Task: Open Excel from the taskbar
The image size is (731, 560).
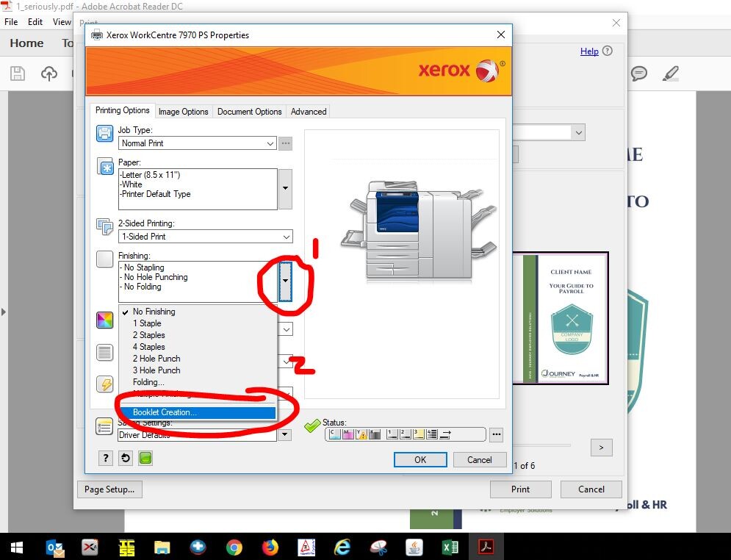Action: 450,547
